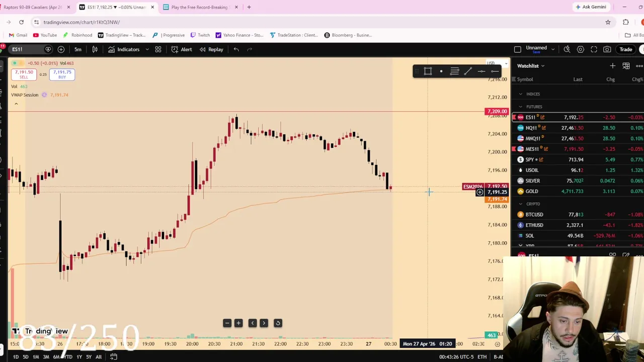Select the trend line tool in floating toolbar
The height and width of the screenshot is (362, 644).
click(468, 71)
